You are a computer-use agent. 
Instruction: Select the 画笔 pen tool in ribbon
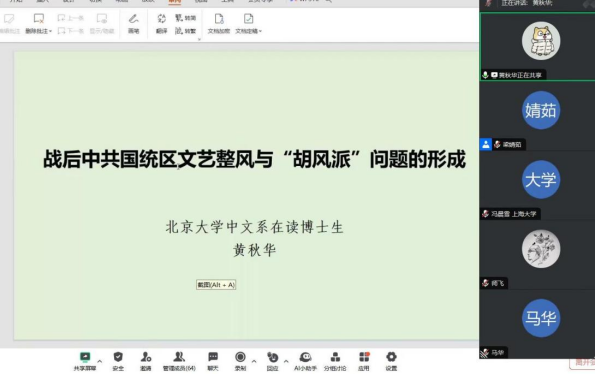click(134, 24)
